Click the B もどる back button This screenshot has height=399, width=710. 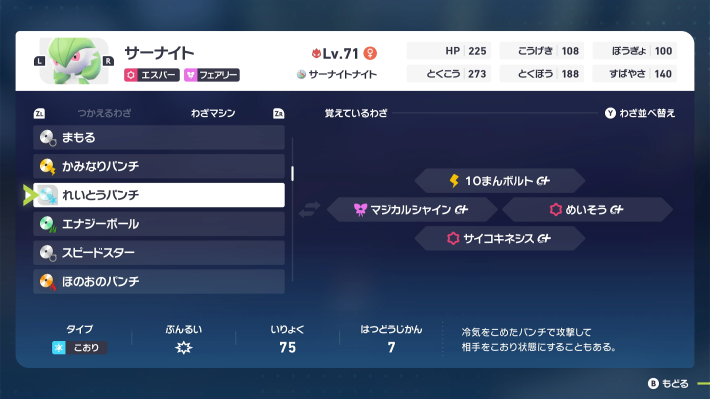tap(668, 384)
